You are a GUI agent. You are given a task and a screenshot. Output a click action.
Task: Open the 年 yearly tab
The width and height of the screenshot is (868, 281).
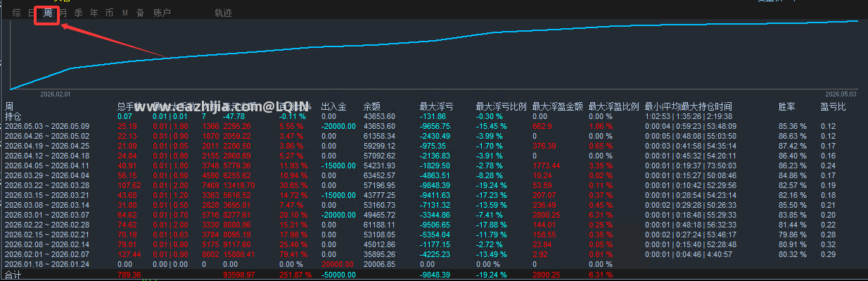[94, 13]
